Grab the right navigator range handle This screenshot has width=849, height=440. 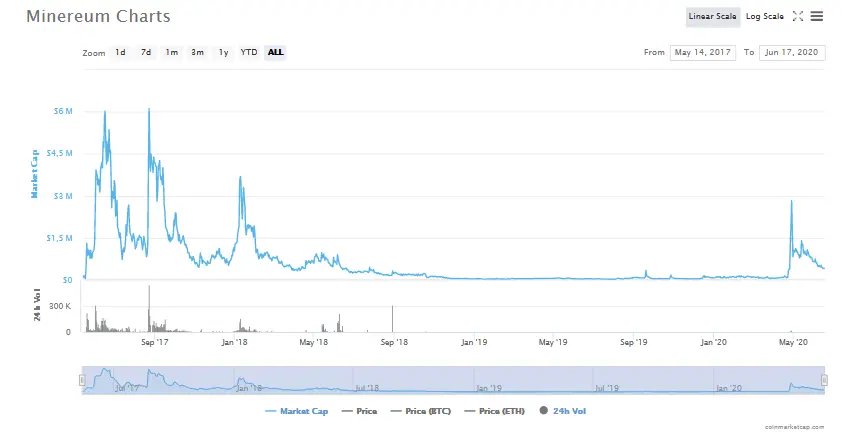tap(824, 380)
